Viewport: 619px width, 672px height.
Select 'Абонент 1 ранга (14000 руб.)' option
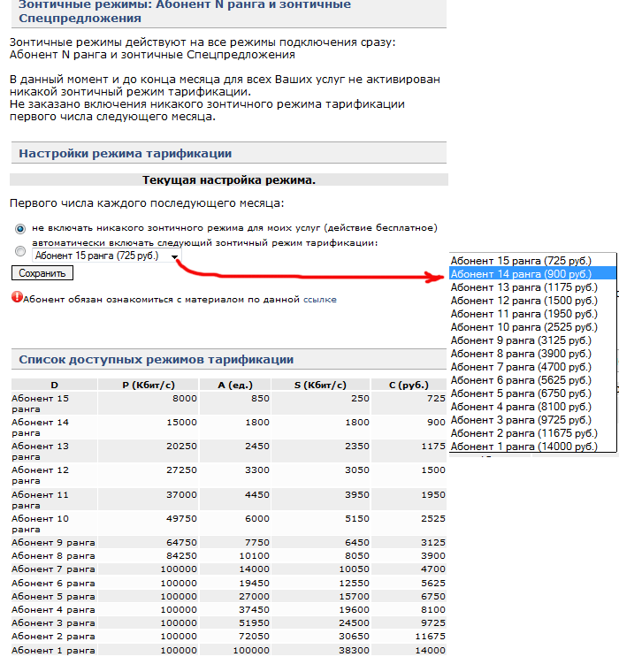pyautogui.click(x=533, y=447)
